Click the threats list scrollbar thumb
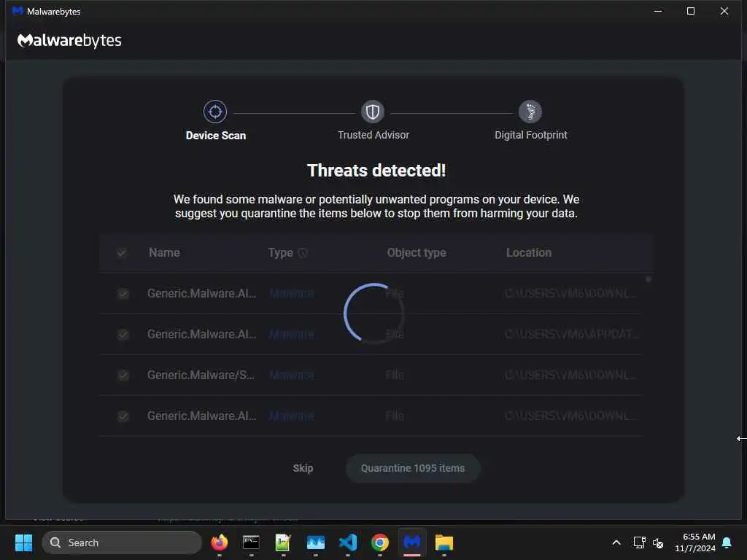This screenshot has height=560, width=747. 649,279
